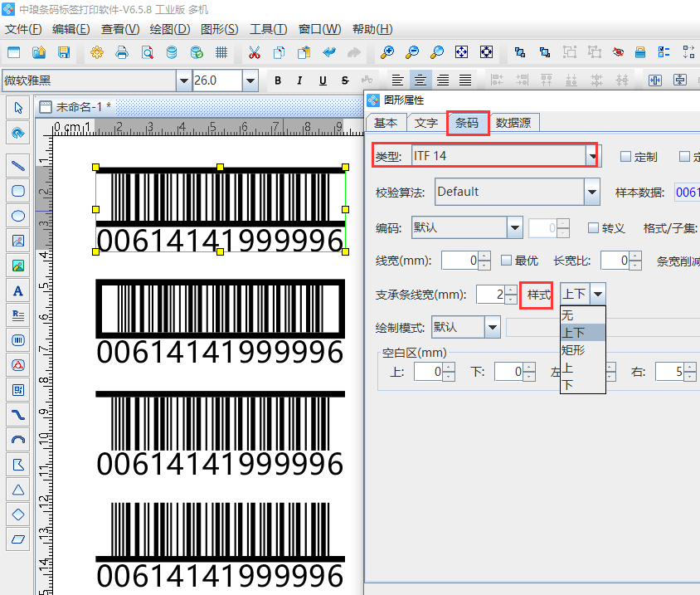Open the font name dropdown
The image size is (700, 595).
coord(183,80)
